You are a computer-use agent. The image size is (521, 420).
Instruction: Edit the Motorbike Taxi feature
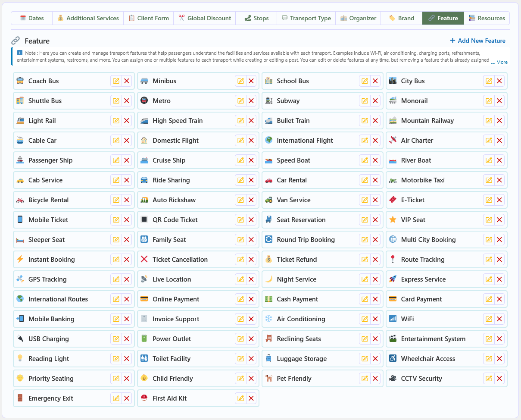(x=489, y=180)
